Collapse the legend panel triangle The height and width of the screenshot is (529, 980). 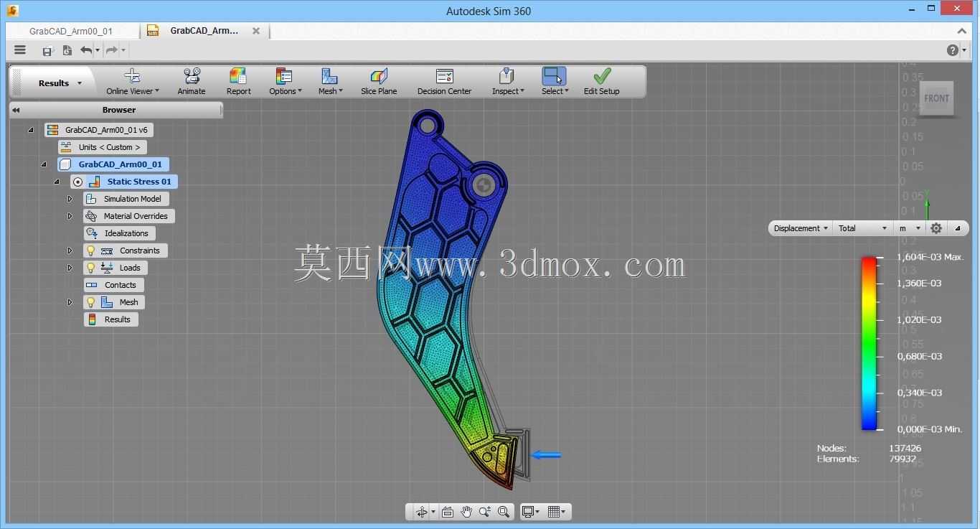point(957,228)
